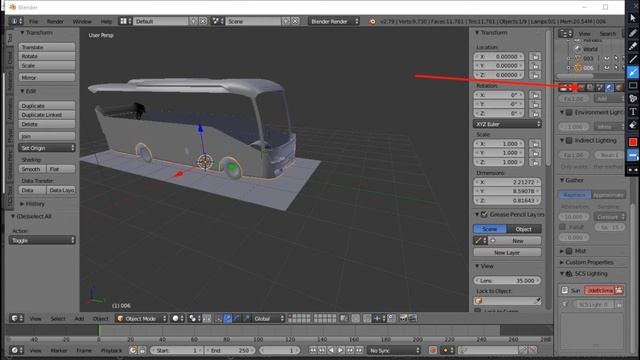640x360 pixels.
Task: Open the screen layout browse icon
Action: click(x=125, y=21)
